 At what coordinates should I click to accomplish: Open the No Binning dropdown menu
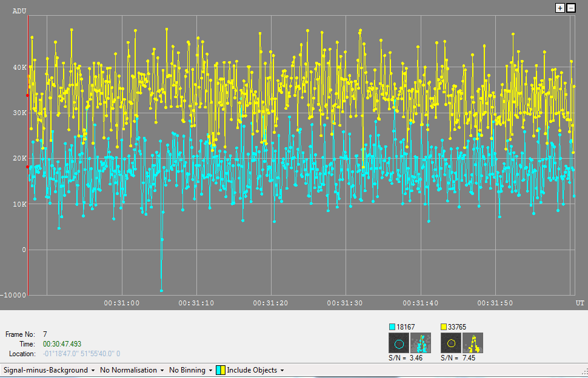pyautogui.click(x=190, y=370)
